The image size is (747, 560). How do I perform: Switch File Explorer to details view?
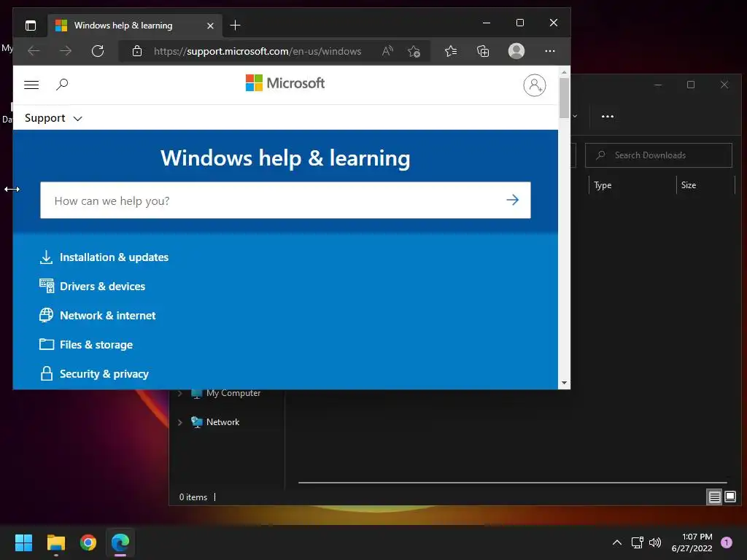714,497
